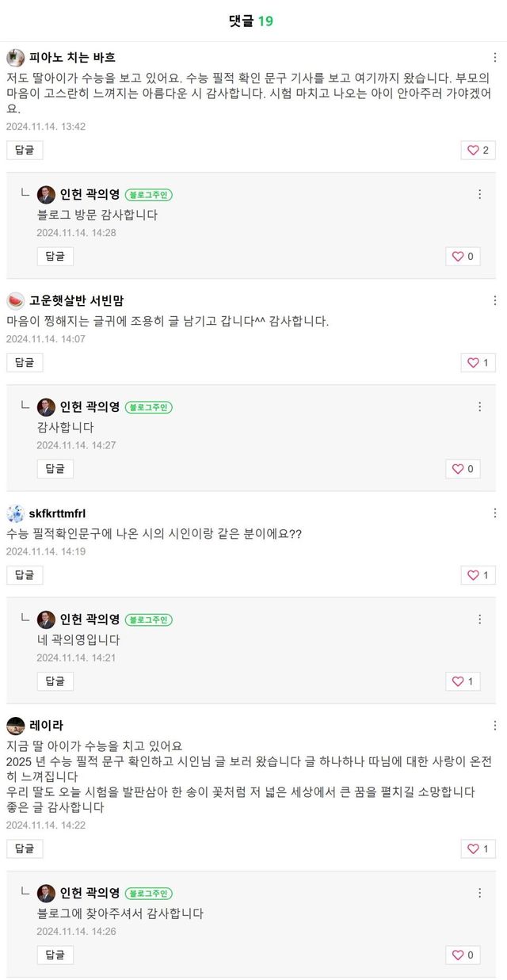Open options menu on '감사합니다' owner reply

[479, 407]
